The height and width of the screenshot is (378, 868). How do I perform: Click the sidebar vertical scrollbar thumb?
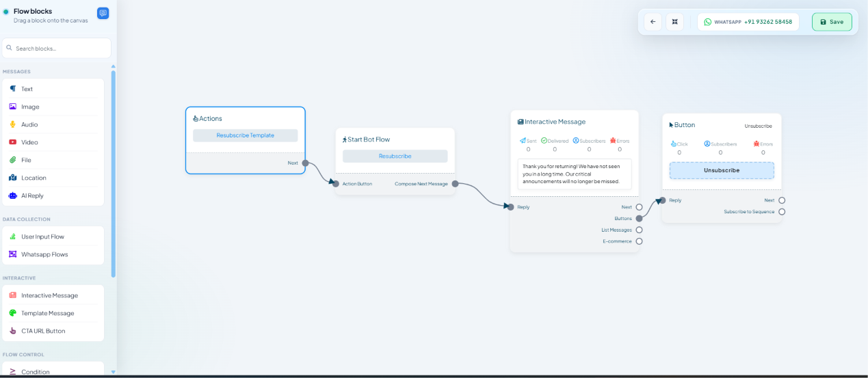click(x=114, y=174)
